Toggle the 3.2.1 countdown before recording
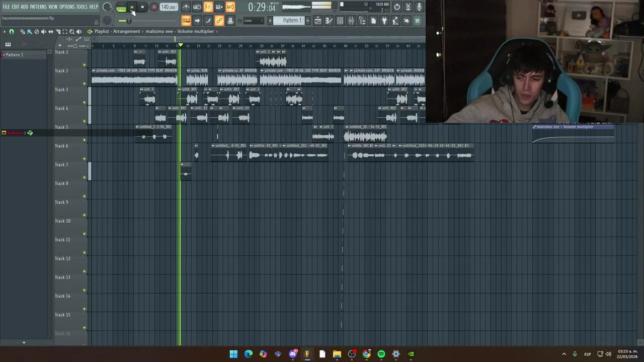 [208, 7]
